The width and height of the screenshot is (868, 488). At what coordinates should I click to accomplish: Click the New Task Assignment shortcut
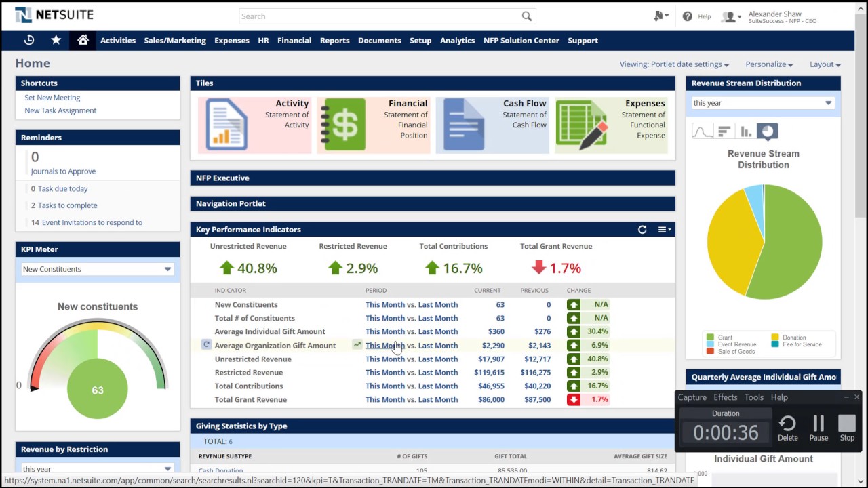point(60,110)
